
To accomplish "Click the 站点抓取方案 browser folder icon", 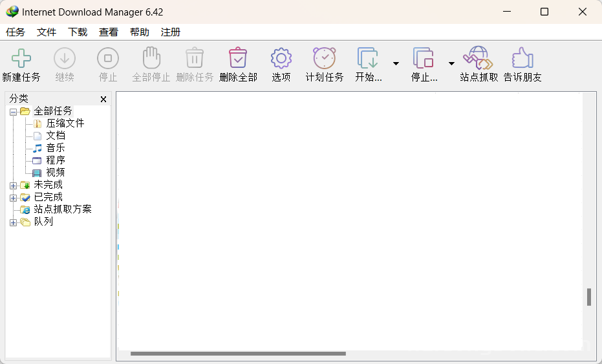I will pyautogui.click(x=25, y=209).
